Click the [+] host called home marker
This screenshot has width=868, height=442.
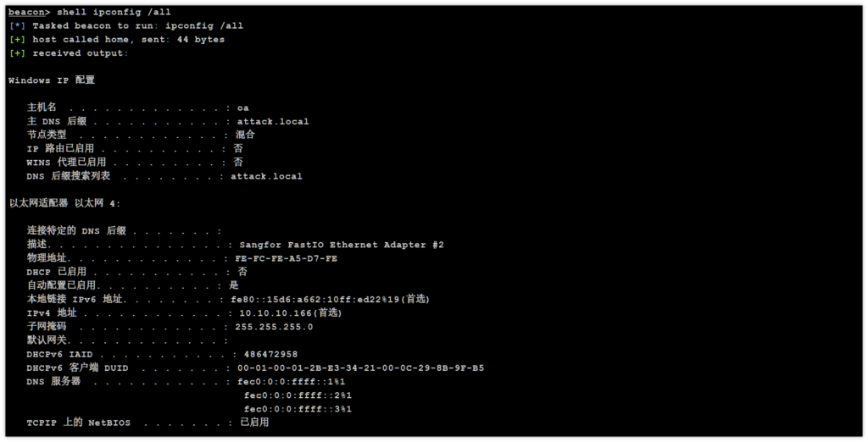17,39
